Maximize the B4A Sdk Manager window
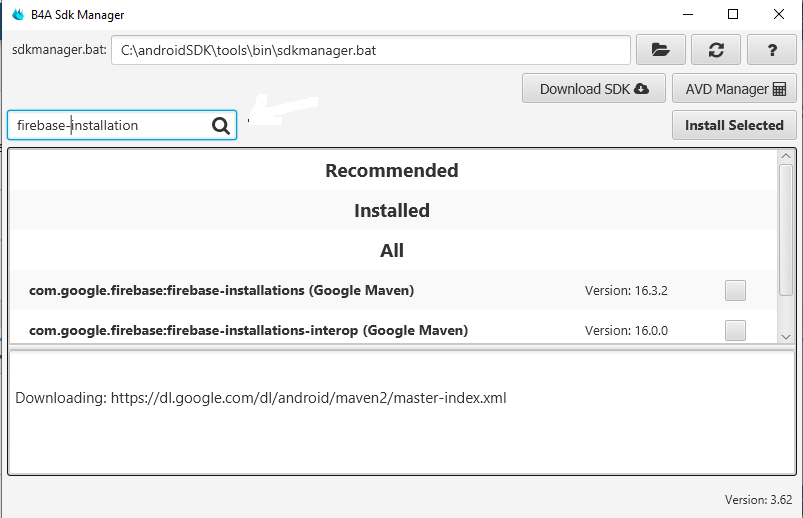Screen dimensions: 803x518 733,15
